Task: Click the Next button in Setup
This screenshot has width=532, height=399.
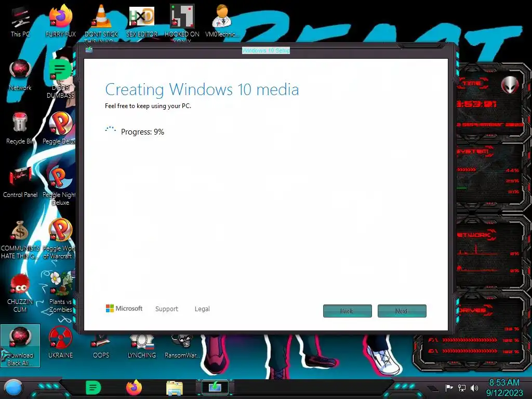Action: tap(402, 311)
